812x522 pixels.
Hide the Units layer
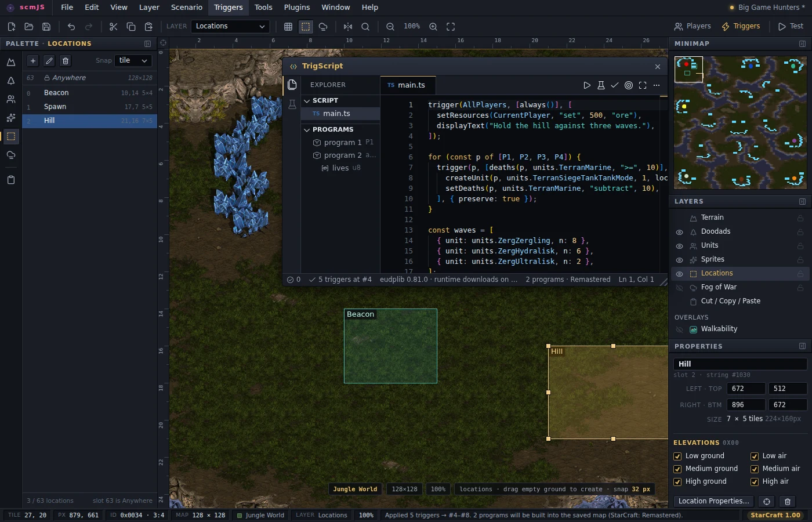click(x=679, y=246)
